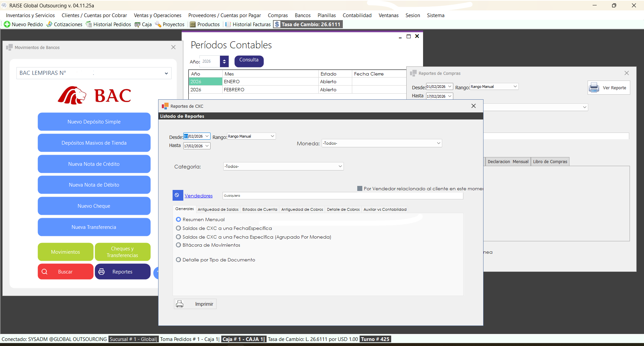644x346 pixels.
Task: Click the printer icon on Ver Reporte
Action: (594, 88)
